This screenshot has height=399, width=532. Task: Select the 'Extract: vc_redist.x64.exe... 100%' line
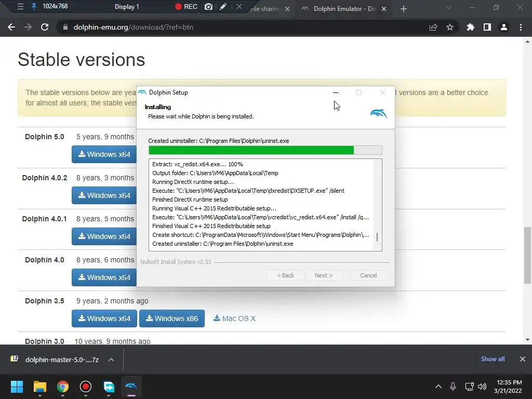pyautogui.click(x=197, y=164)
